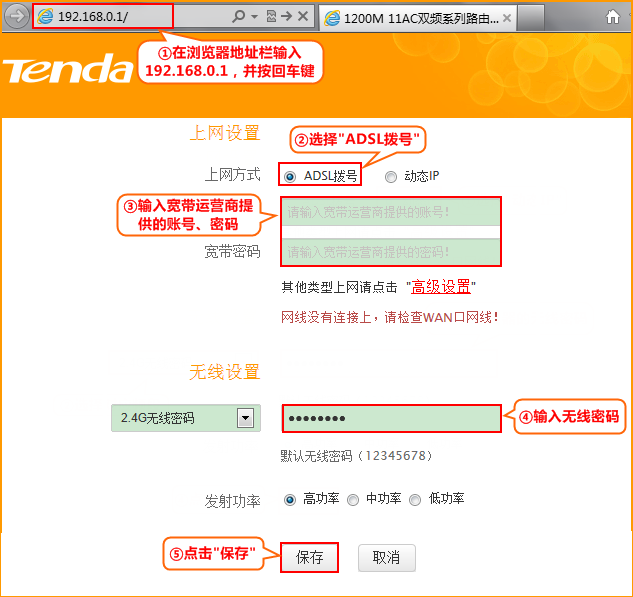633x597 pixels.
Task: Choose 低功率 transmit power option
Action: (x=415, y=499)
